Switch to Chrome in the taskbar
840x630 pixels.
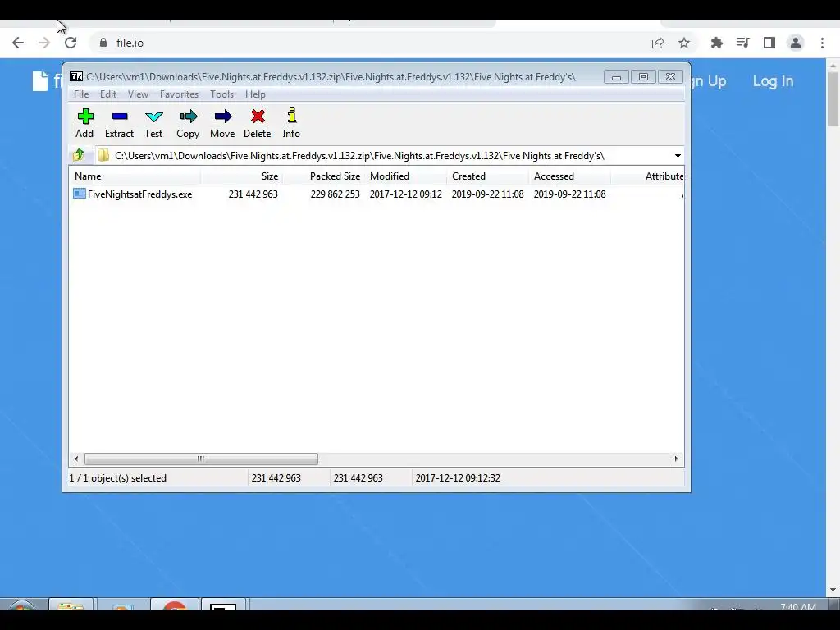coord(175,605)
